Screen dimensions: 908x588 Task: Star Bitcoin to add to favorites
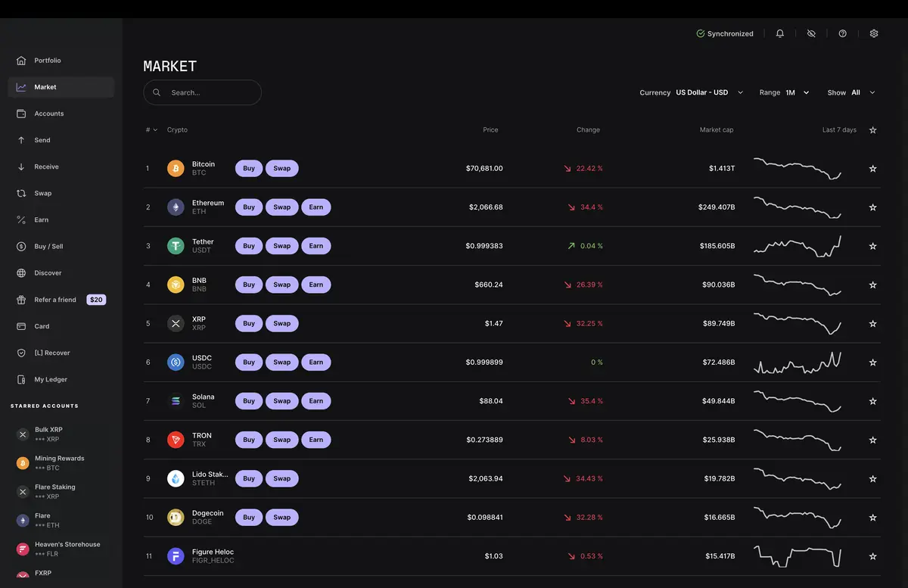click(x=872, y=168)
